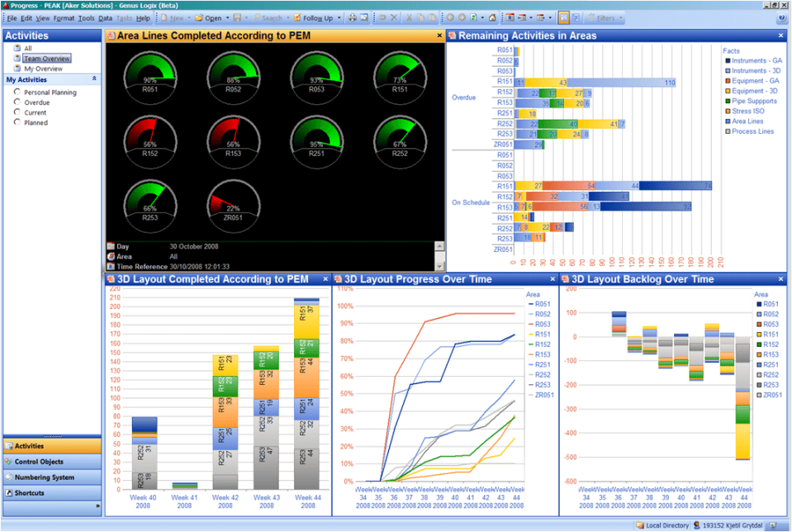
Task: Open the File menu
Action: 12,18
